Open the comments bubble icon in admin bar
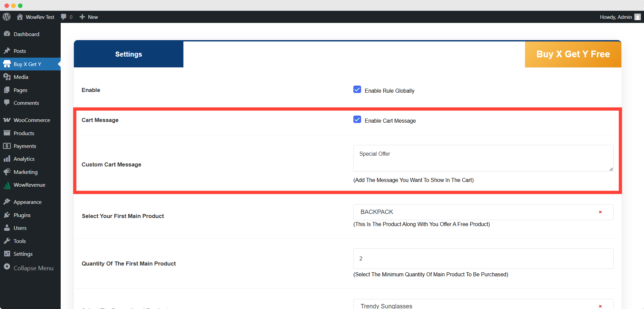644x309 pixels. 63,17
